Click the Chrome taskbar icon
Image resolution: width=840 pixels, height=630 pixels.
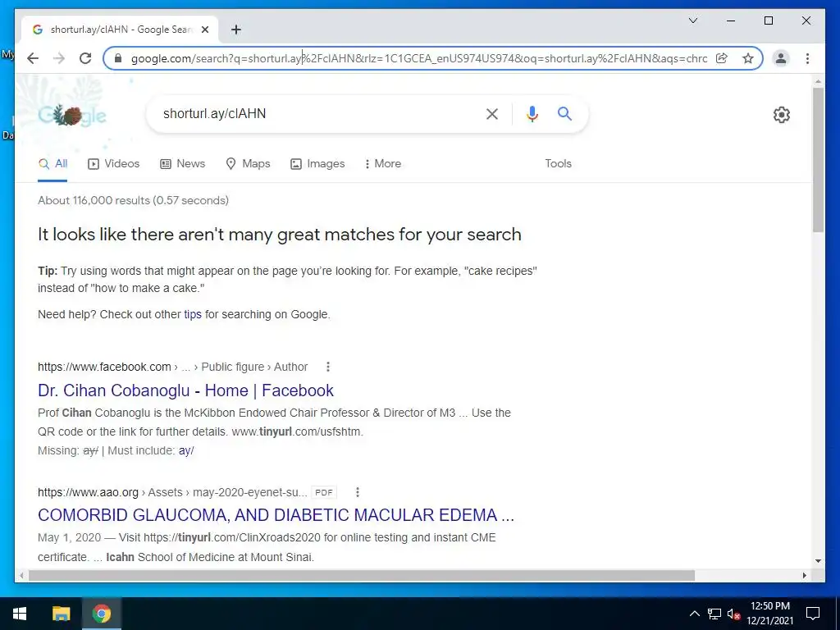point(101,614)
